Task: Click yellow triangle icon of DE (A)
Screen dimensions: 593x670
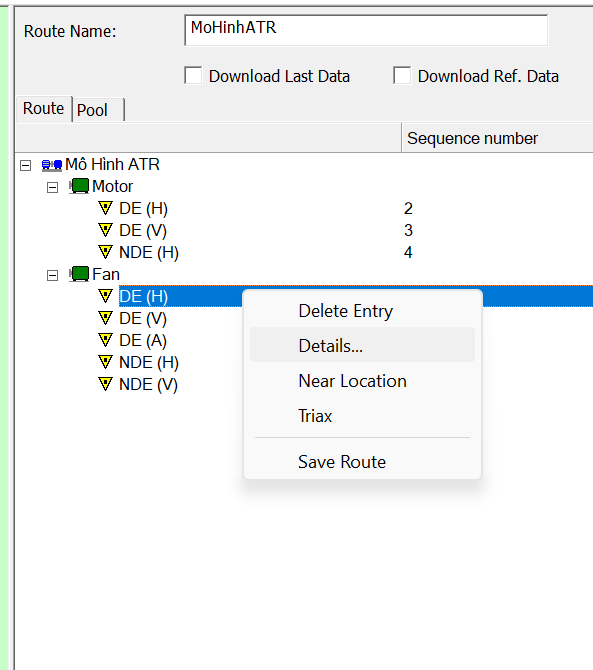Action: (x=105, y=340)
